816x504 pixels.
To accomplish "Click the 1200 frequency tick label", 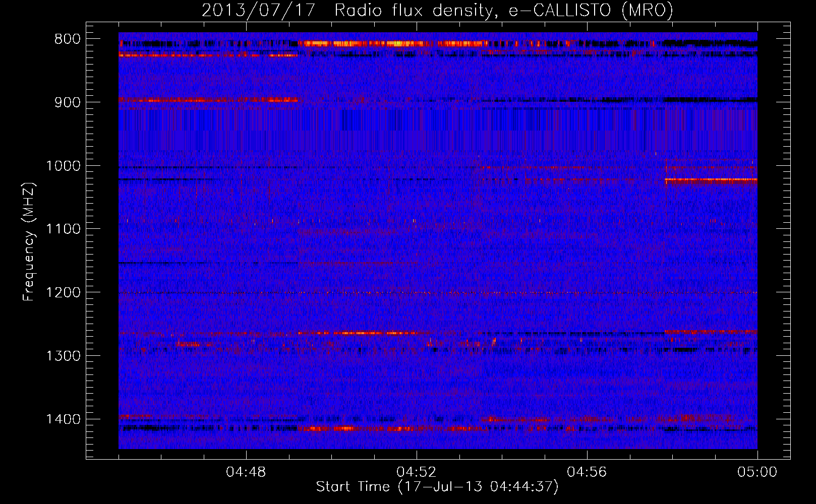I will (63, 292).
